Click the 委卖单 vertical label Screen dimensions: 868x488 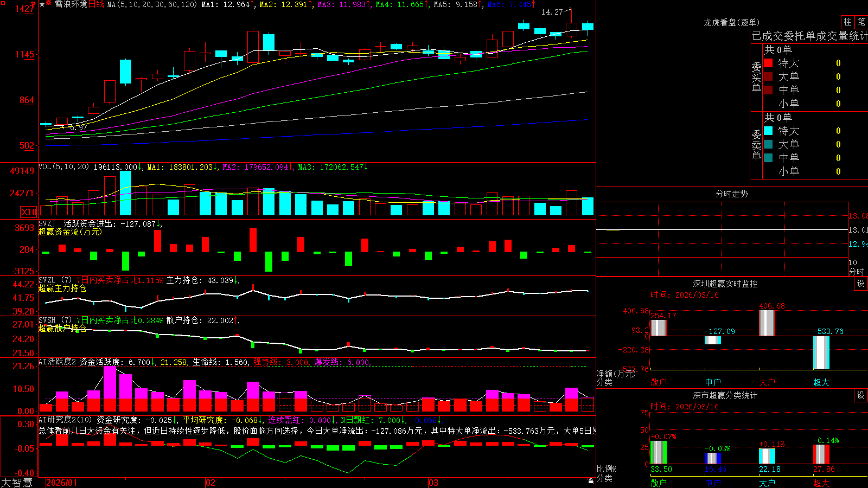point(756,145)
